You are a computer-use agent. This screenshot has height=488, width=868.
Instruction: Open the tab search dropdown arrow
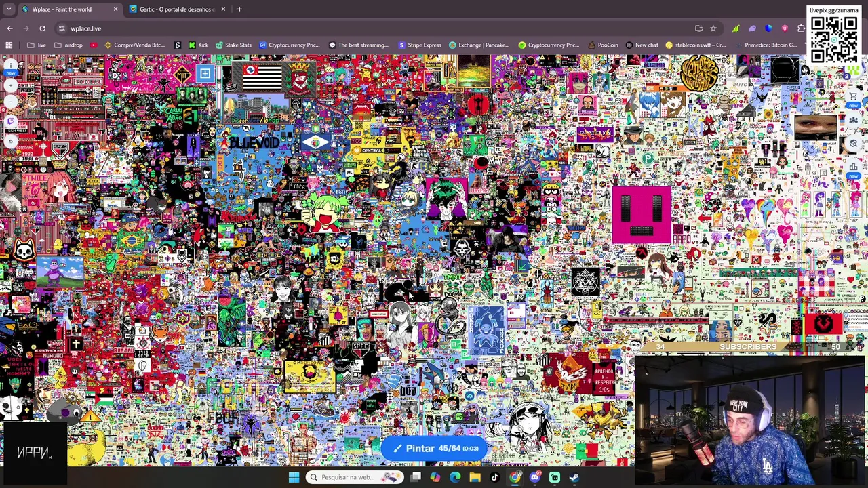[x=8, y=9]
